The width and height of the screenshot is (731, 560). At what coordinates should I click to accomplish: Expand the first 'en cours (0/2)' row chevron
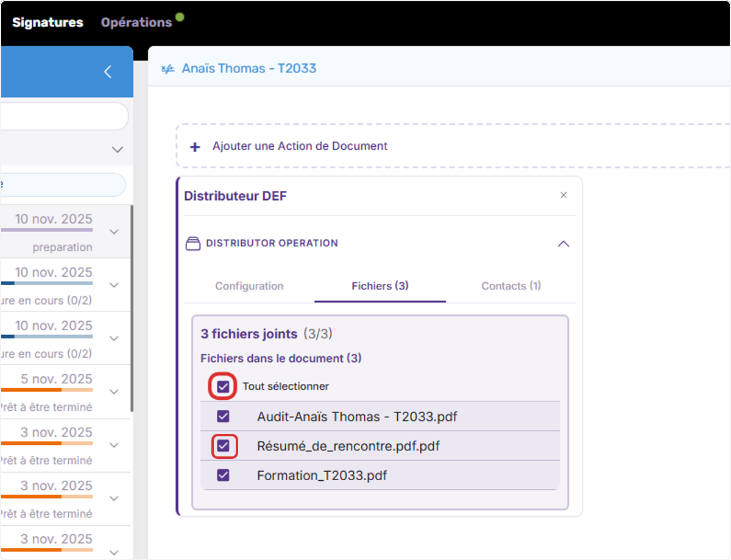[x=114, y=285]
